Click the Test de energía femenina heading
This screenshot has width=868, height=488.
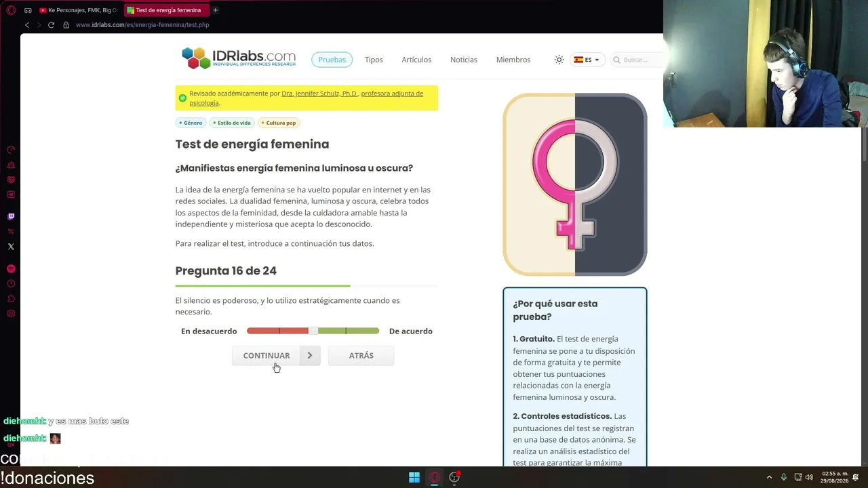252,144
